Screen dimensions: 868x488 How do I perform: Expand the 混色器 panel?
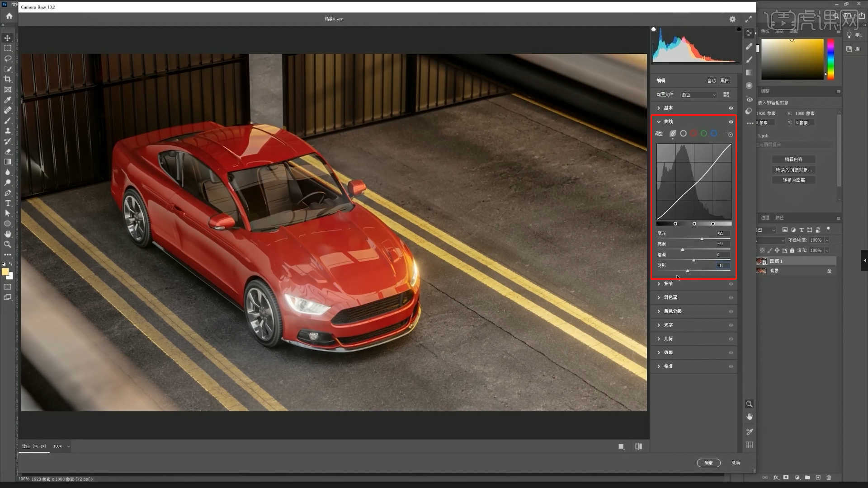point(670,297)
